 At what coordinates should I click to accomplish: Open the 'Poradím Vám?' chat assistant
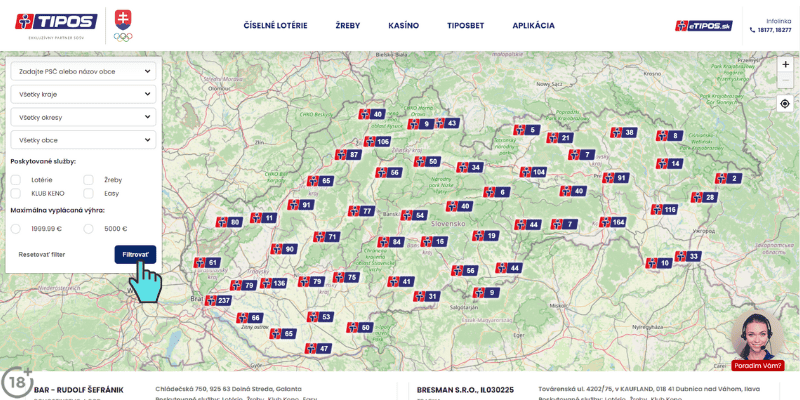757,343
